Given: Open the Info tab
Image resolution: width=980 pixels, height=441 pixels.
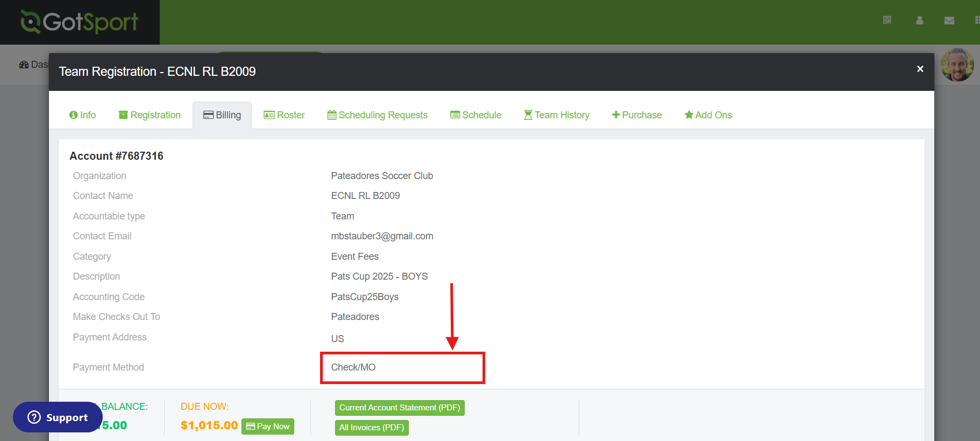Looking at the screenshot, I should (x=82, y=115).
